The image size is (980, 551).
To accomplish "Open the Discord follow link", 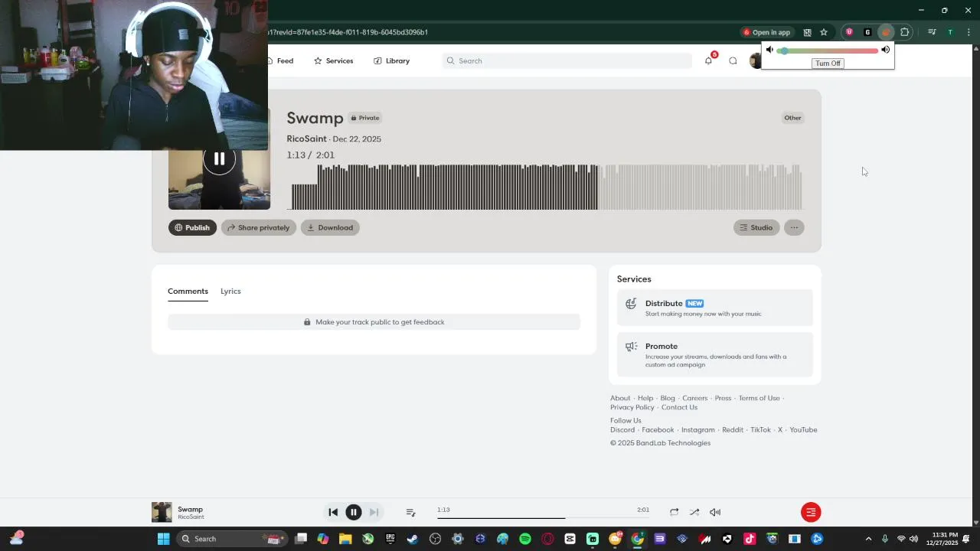I will click(622, 429).
